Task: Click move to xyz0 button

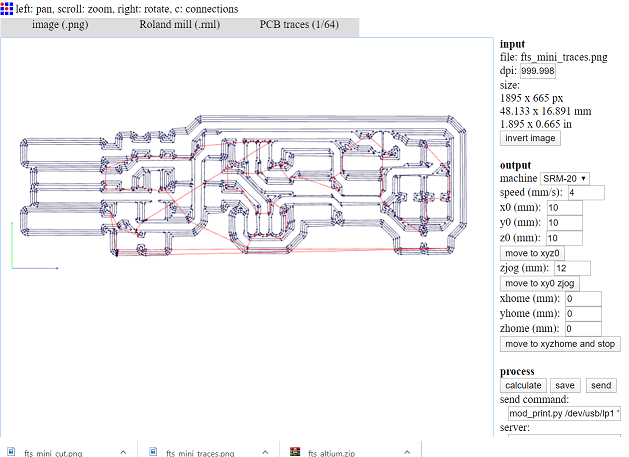Action: (x=532, y=253)
